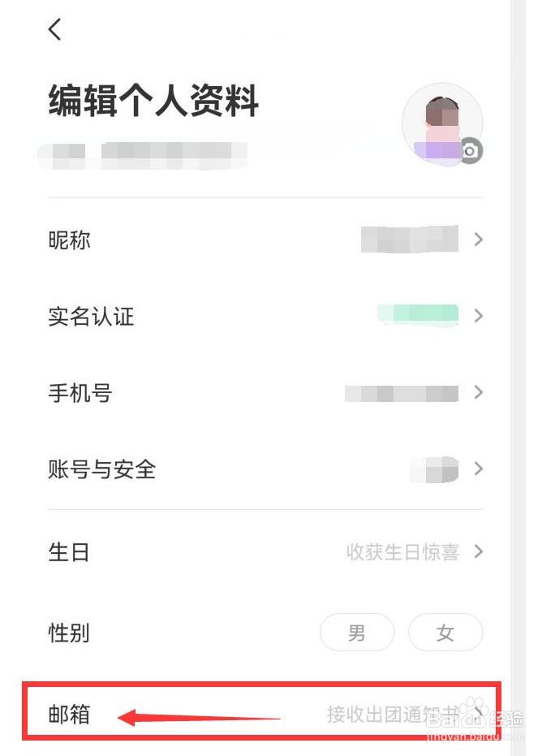Open 账号与安全 settings
This screenshot has height=756, width=555.
pyautogui.click(x=265, y=469)
